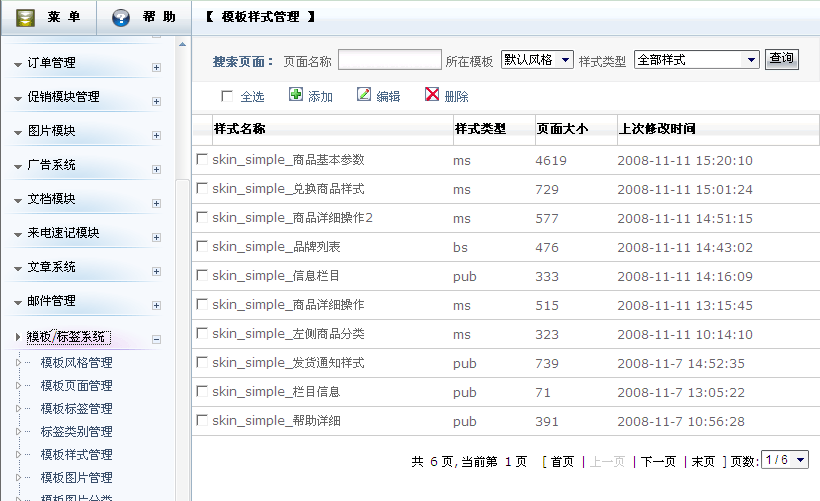The width and height of the screenshot is (820, 501).
Task: Click into the 页面名称 search field
Action: 390,59
